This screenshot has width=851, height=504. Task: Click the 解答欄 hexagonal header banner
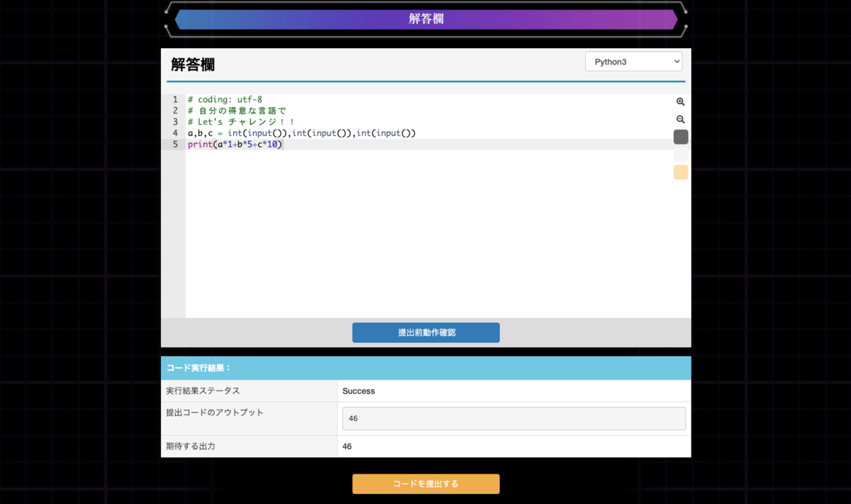pyautogui.click(x=425, y=19)
